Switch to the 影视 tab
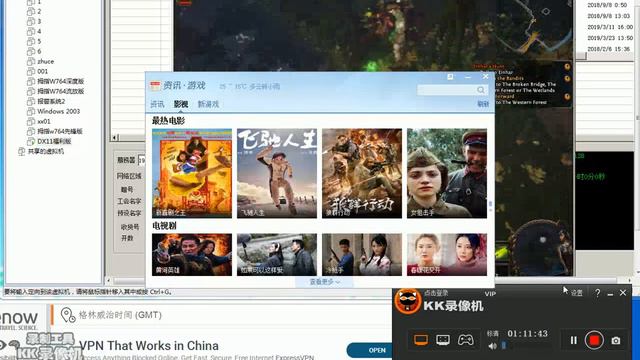This screenshot has width=640, height=360. [181, 104]
